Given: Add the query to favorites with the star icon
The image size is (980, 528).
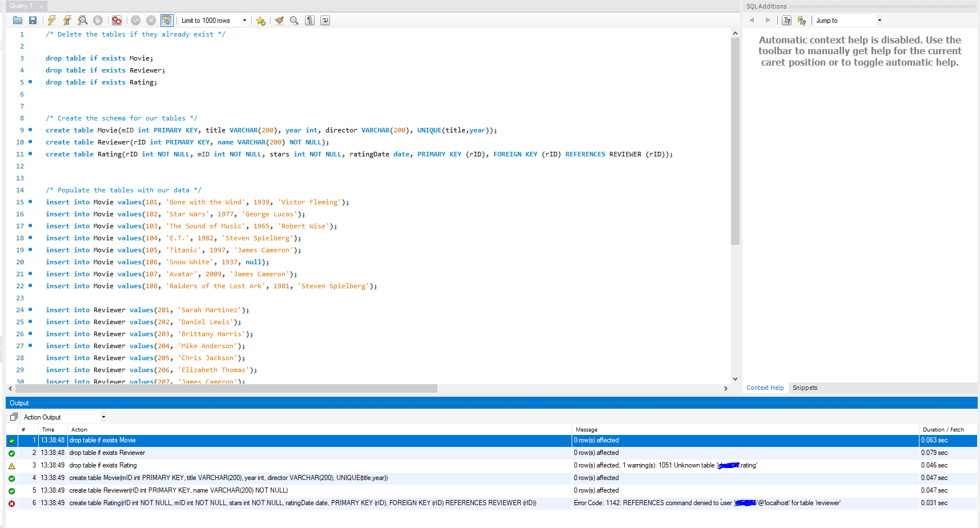Looking at the screenshot, I should pyautogui.click(x=261, y=21).
